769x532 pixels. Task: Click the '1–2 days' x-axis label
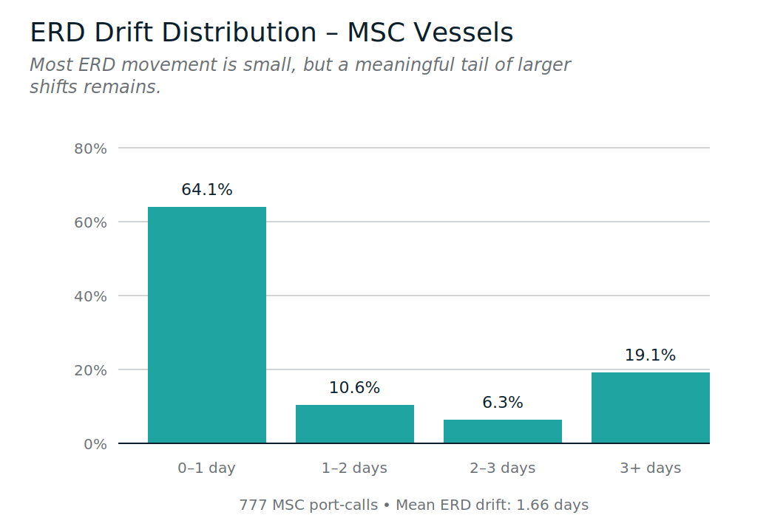355,468
